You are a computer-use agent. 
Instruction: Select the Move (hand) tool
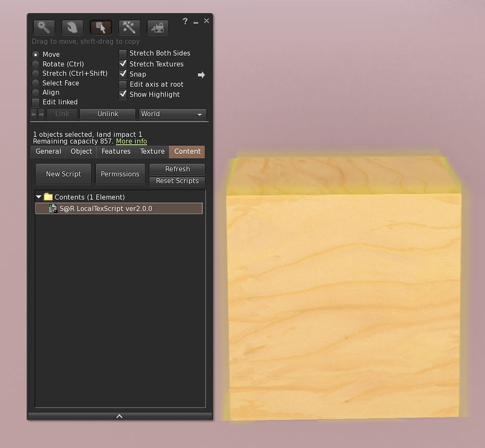point(72,28)
